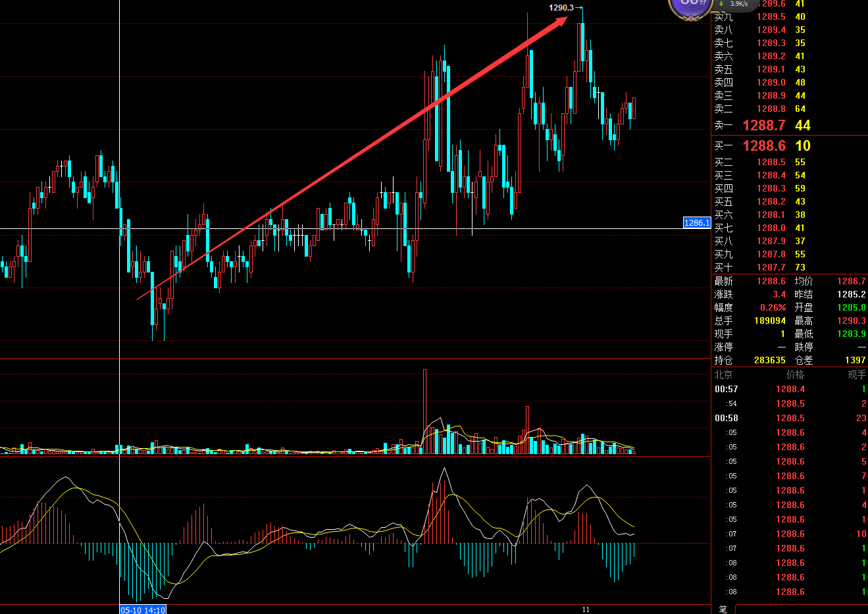Screen dimensions: 868x614
Task: Click the purple score badge floating ball
Action: coord(691,7)
